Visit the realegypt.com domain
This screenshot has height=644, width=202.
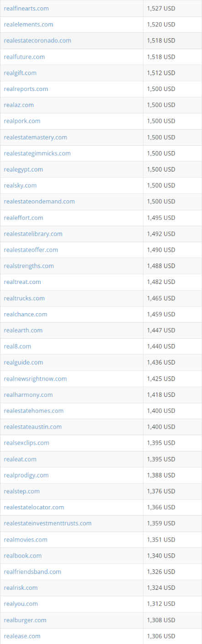pos(23,169)
